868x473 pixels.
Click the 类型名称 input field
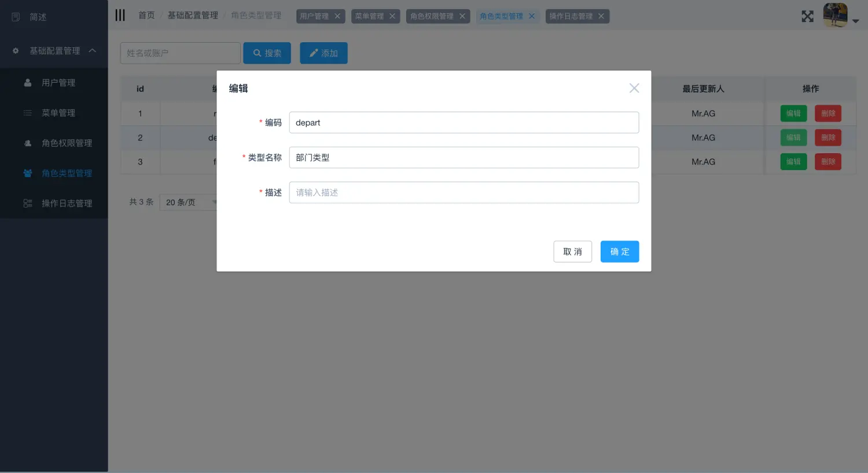click(x=464, y=157)
